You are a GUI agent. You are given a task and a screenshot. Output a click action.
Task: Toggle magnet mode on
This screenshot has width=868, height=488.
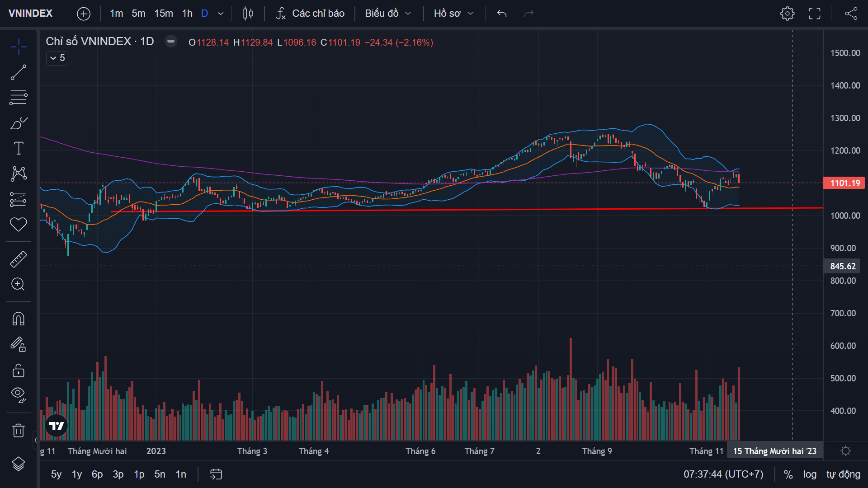(19, 319)
